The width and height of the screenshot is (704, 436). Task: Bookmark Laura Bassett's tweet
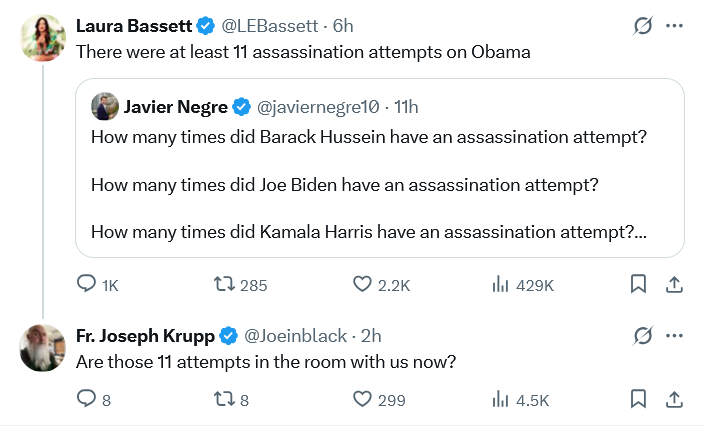(x=638, y=285)
